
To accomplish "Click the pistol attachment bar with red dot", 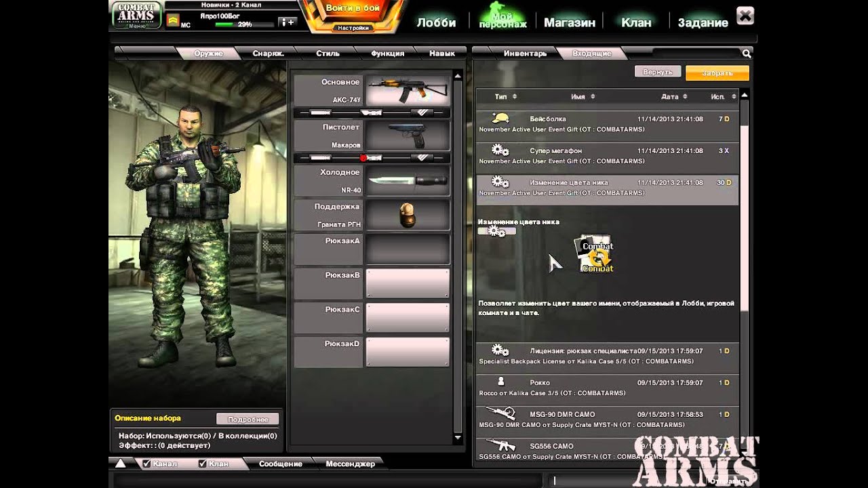I will pyautogui.click(x=372, y=157).
